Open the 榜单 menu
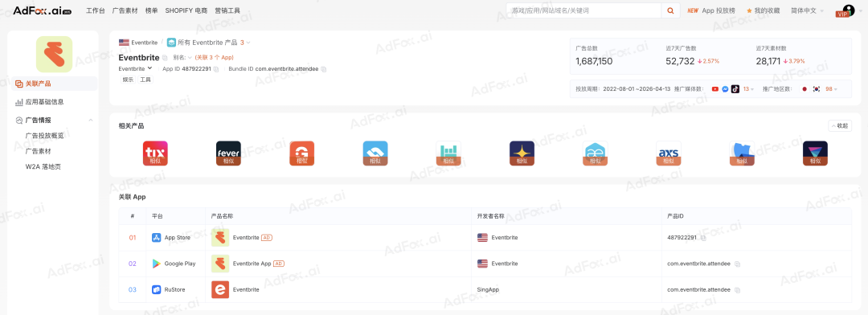This screenshot has height=315, width=868. (x=152, y=10)
